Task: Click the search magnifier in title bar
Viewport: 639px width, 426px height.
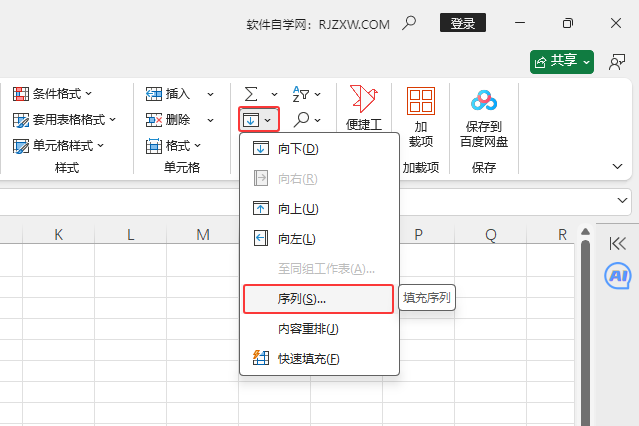Action: [409, 23]
